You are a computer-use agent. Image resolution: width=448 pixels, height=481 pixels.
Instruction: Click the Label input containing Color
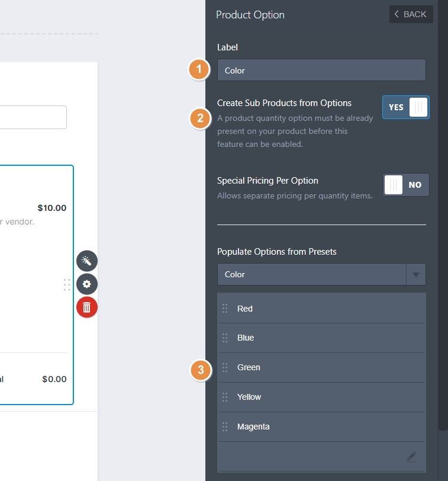321,70
